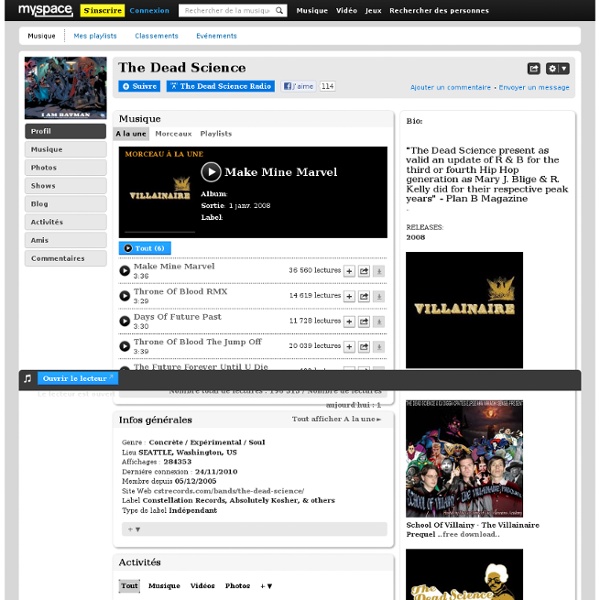Select Musique in sidebar

click(x=65, y=149)
